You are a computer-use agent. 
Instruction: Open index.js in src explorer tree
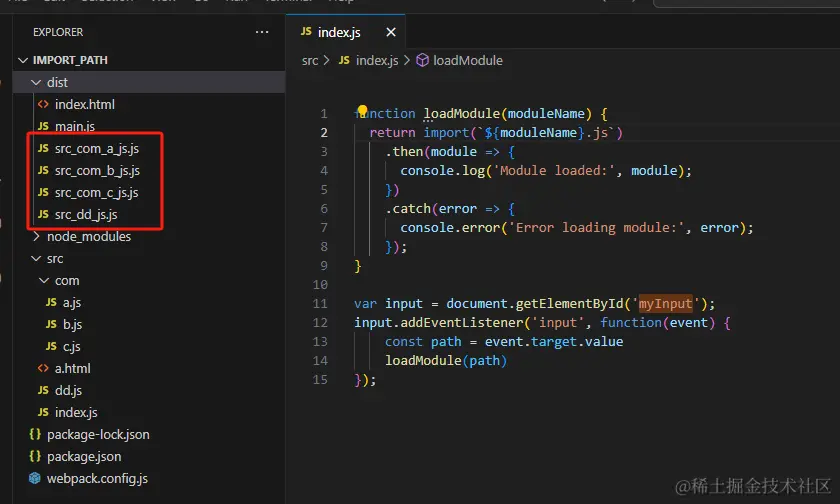(x=76, y=412)
